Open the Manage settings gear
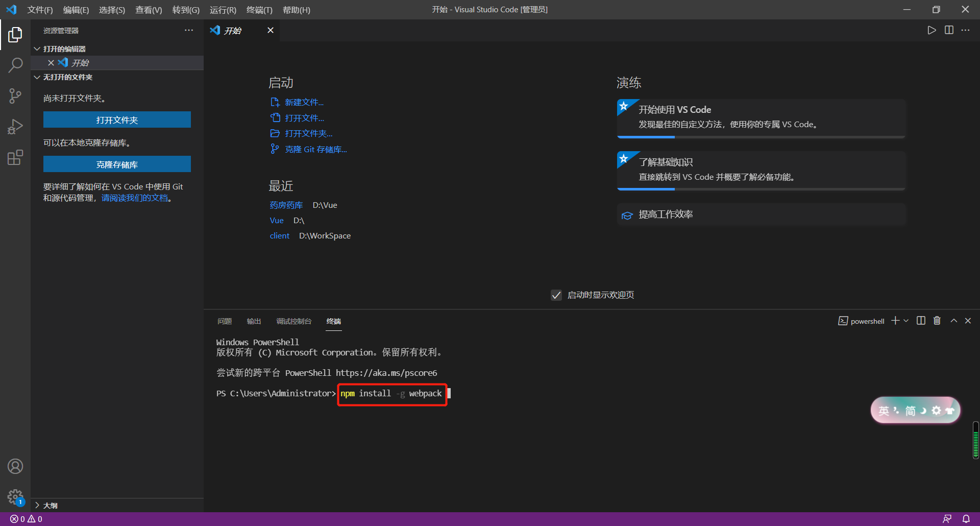980x526 pixels. coord(15,497)
